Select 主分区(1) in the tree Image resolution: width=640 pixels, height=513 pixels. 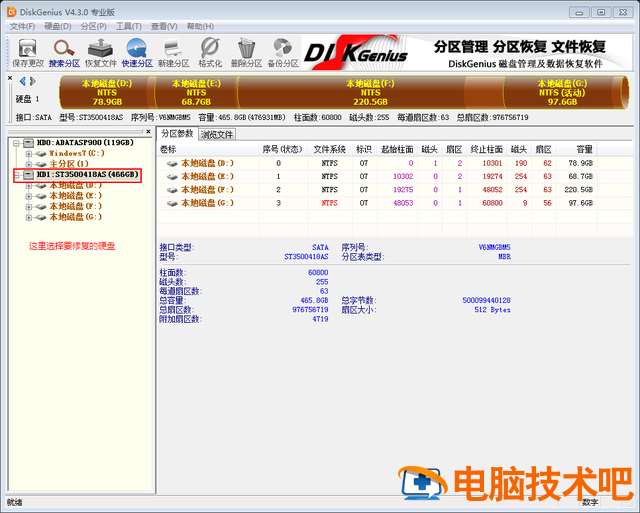tap(69, 164)
